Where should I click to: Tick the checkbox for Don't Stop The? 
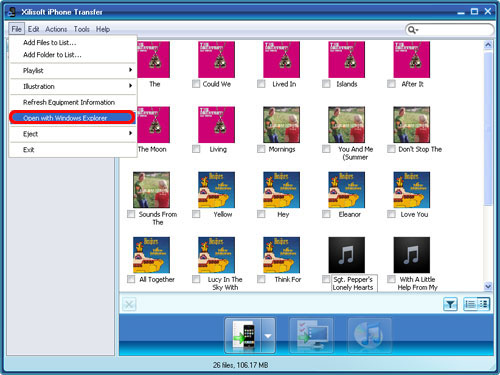391,149
